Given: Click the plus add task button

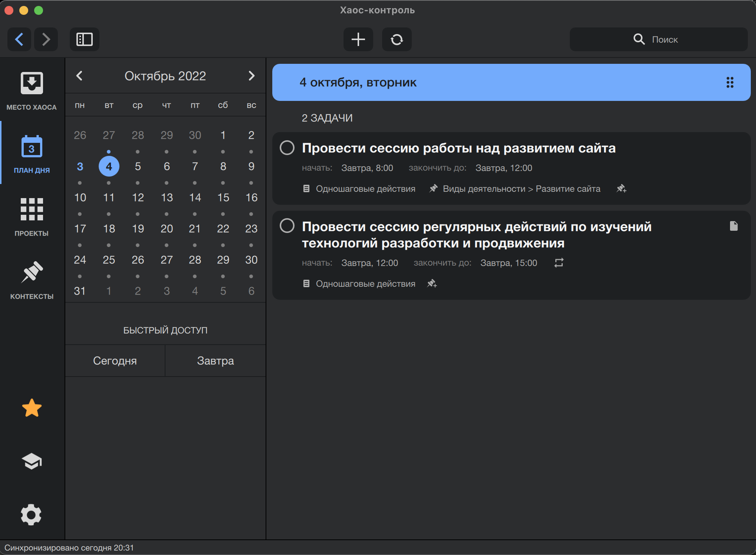Looking at the screenshot, I should pos(358,39).
